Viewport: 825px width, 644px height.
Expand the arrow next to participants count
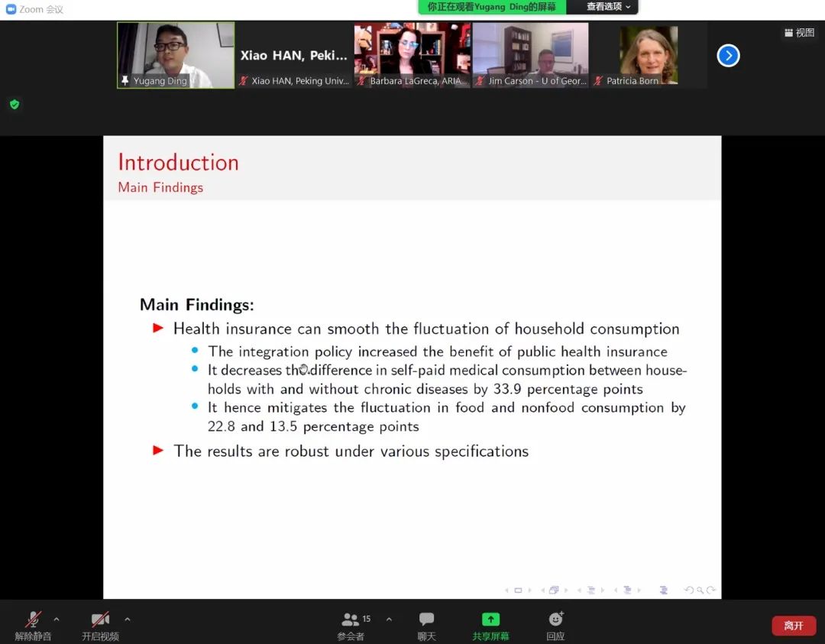point(389,619)
